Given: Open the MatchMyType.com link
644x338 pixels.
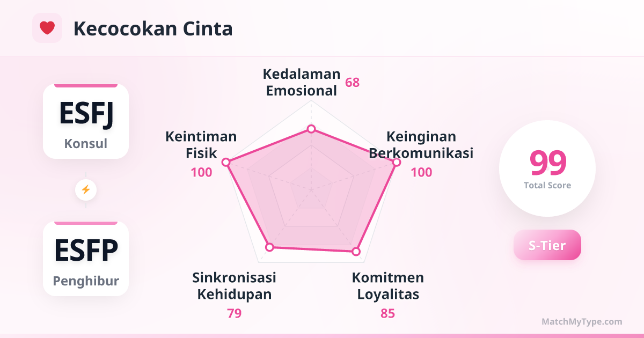Looking at the screenshot, I should 582,321.
